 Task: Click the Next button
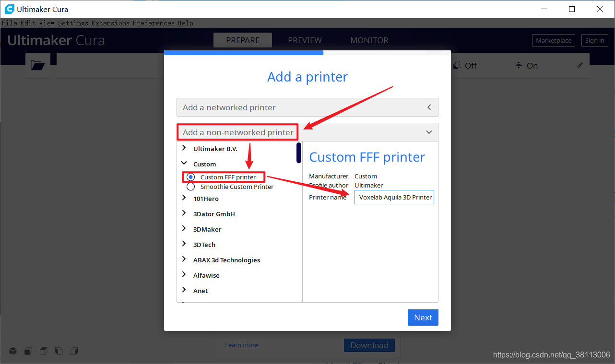(x=423, y=317)
